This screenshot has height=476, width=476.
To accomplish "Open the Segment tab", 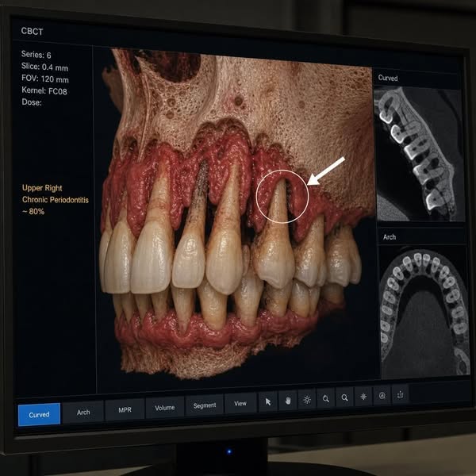I will point(205,405).
